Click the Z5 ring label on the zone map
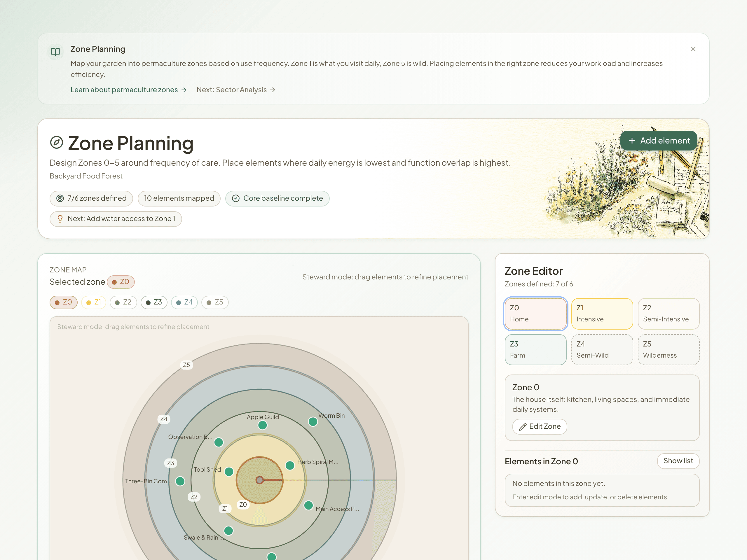 186,365
